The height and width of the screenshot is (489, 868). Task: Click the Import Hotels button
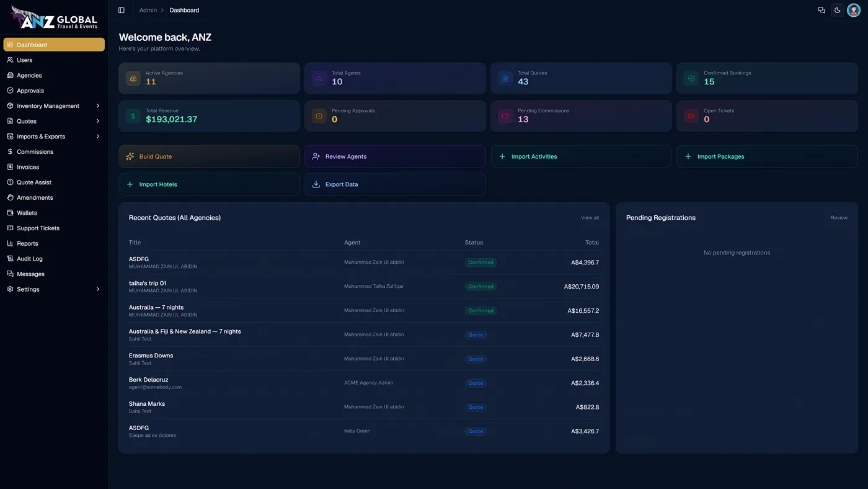pyautogui.click(x=209, y=184)
